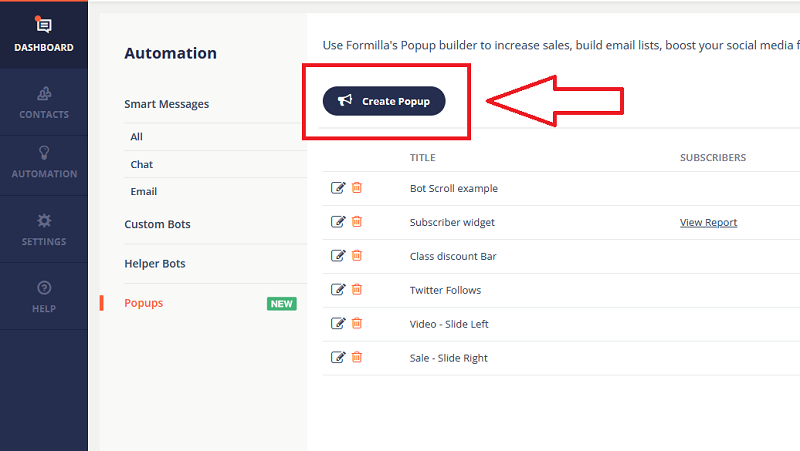
Task: Delete the Bot Scroll example popup
Action: point(357,188)
